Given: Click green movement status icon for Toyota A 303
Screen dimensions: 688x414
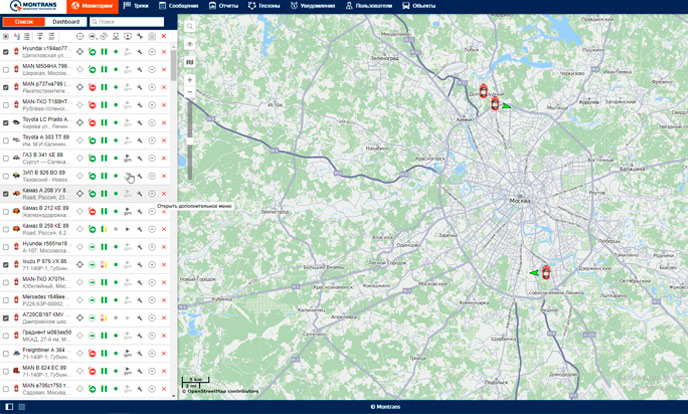Looking at the screenshot, I should [92, 140].
